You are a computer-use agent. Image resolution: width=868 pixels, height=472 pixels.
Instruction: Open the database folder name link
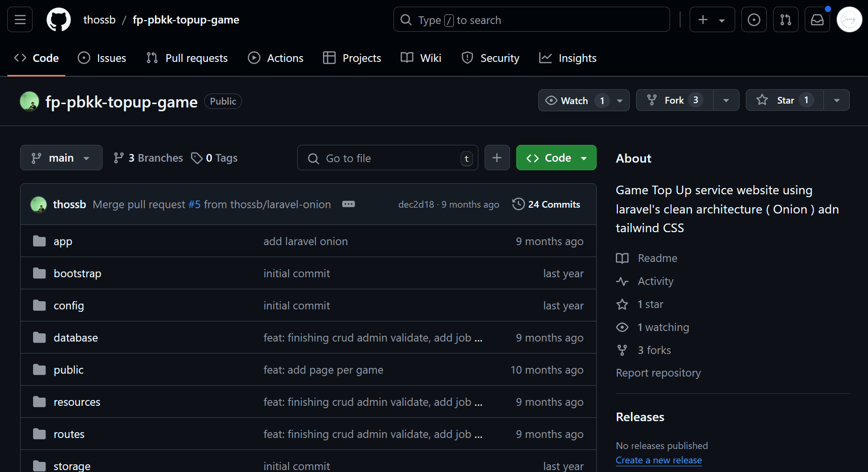click(x=76, y=338)
